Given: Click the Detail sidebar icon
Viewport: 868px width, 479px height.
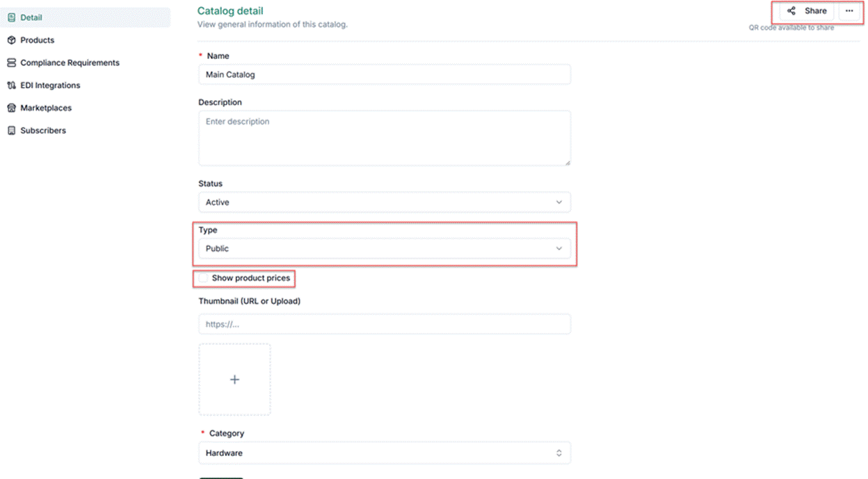Looking at the screenshot, I should tap(11, 17).
